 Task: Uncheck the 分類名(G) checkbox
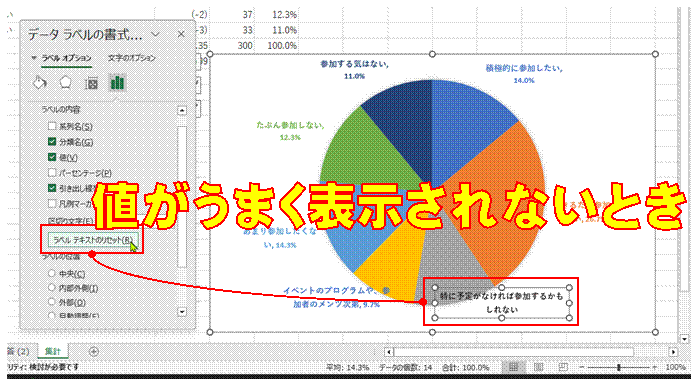52,142
